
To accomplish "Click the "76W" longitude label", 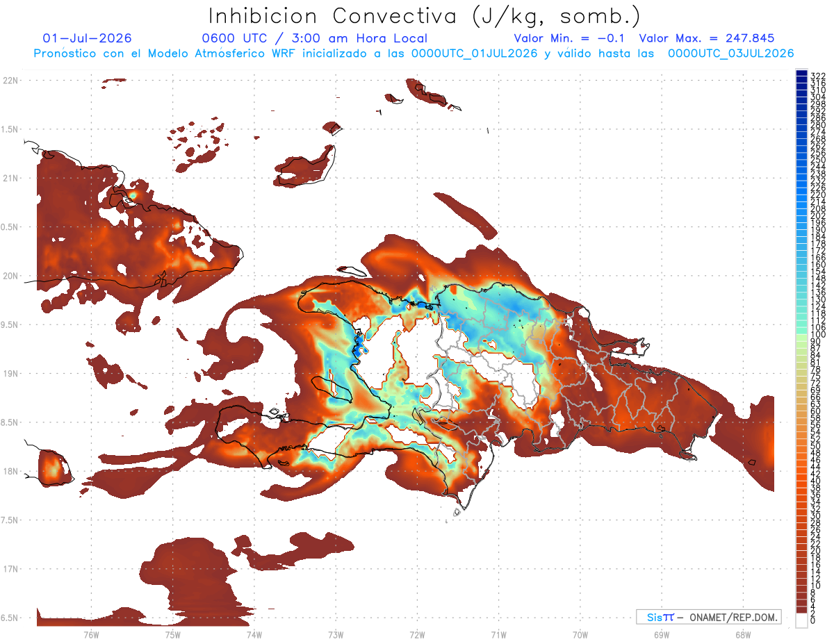I will point(91,634).
